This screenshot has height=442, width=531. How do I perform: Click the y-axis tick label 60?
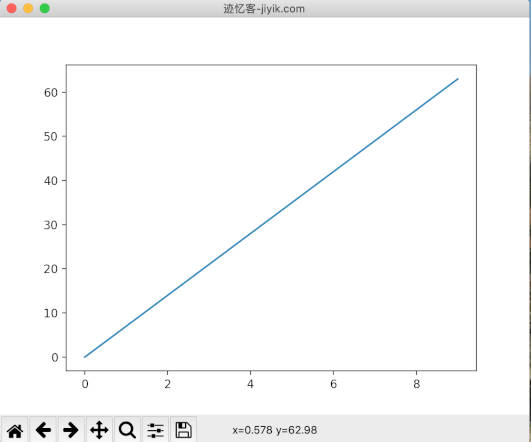(51, 92)
